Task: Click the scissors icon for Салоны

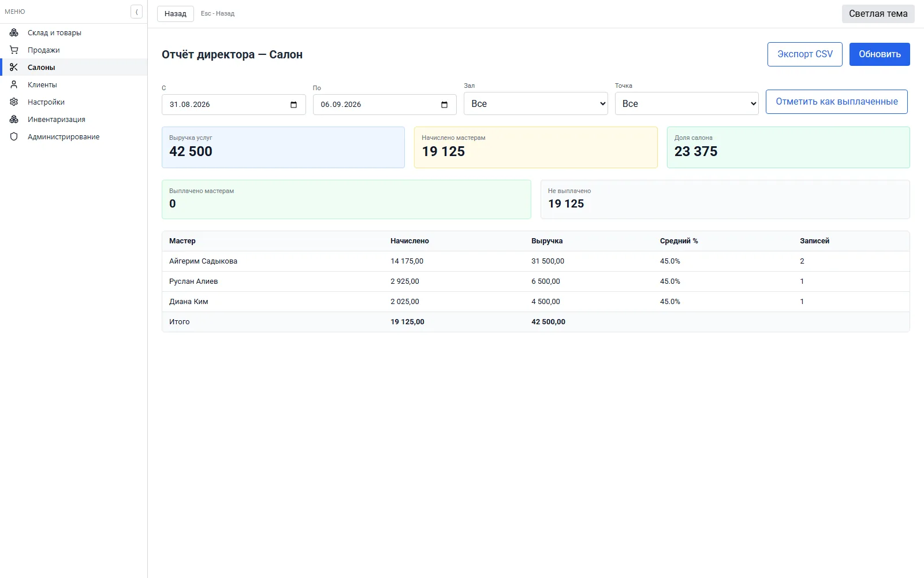Action: 14,67
